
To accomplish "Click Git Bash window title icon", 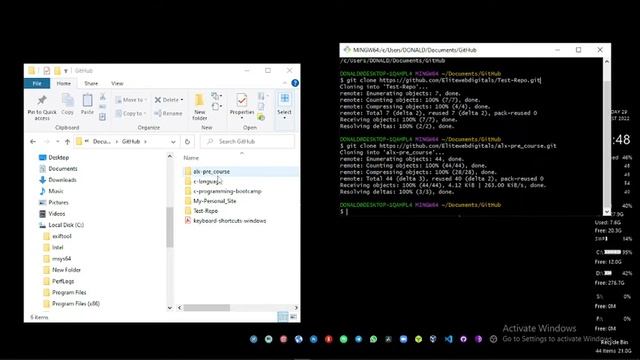I will point(347,50).
